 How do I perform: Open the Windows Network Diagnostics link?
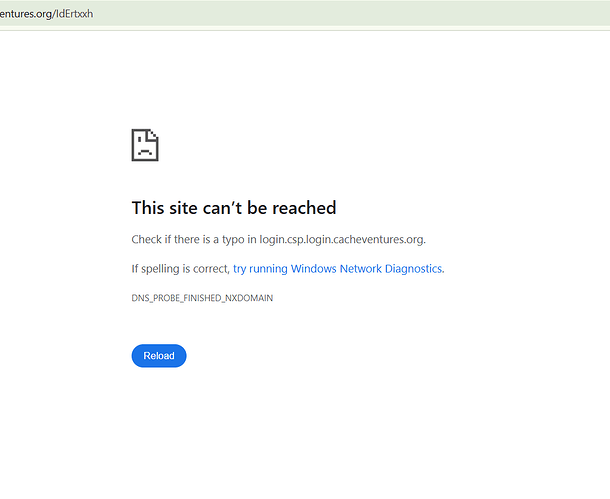338,269
